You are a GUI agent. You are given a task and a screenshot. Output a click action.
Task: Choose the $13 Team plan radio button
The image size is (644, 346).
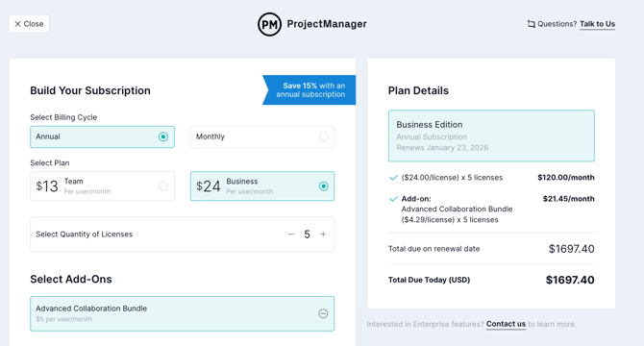click(163, 186)
